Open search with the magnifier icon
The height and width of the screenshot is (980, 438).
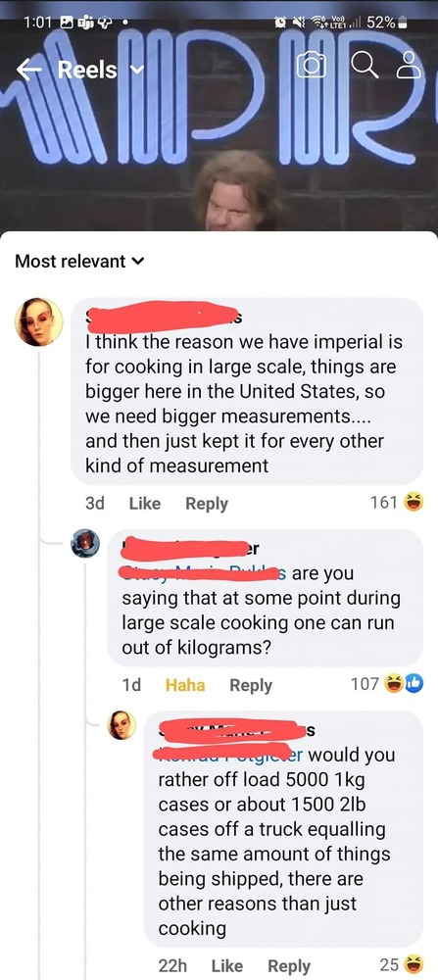pyautogui.click(x=366, y=67)
